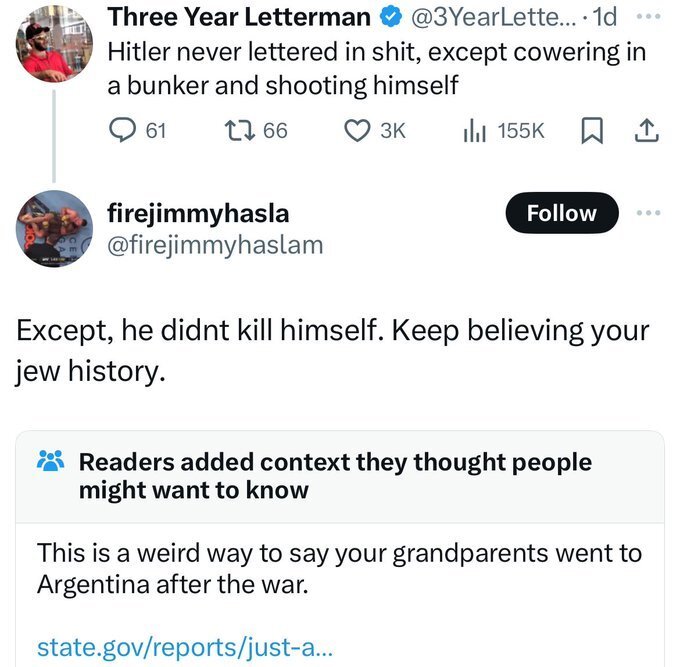The height and width of the screenshot is (667, 680).
Task: Click the @firejimmyhaslam handle
Action: click(215, 244)
